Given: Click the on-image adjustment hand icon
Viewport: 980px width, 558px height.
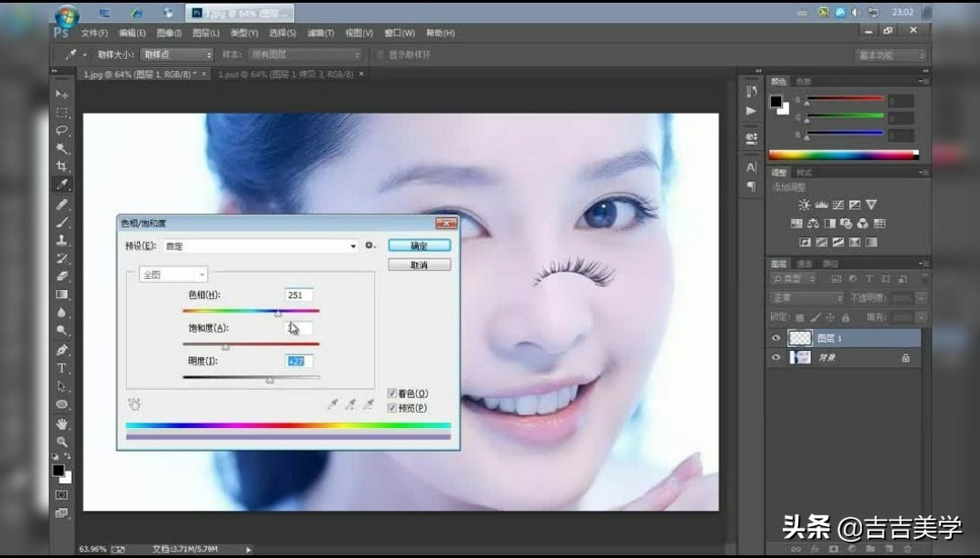Looking at the screenshot, I should tap(134, 404).
